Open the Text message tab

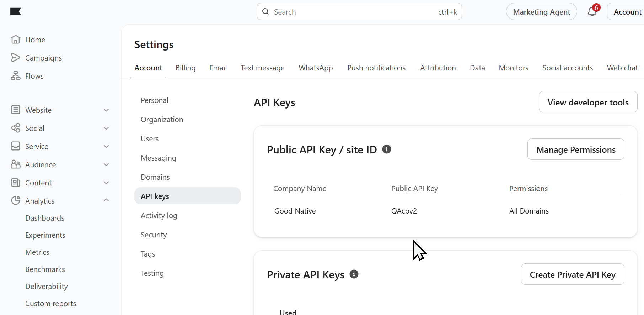click(263, 68)
